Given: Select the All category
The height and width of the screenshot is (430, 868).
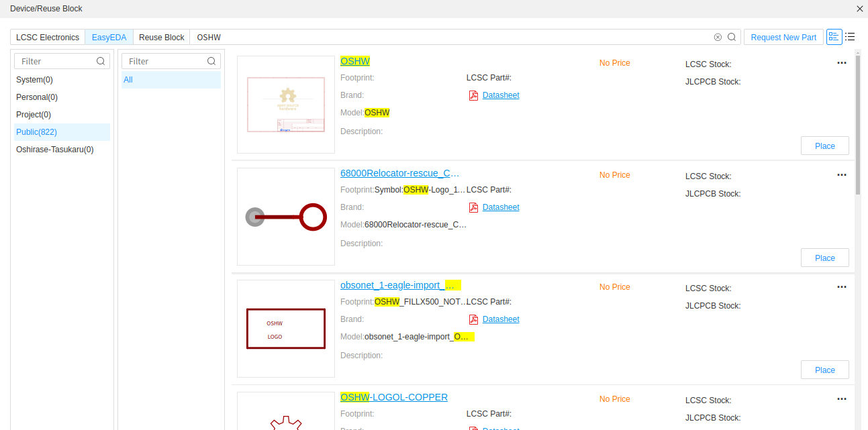Looking at the screenshot, I should [x=171, y=80].
